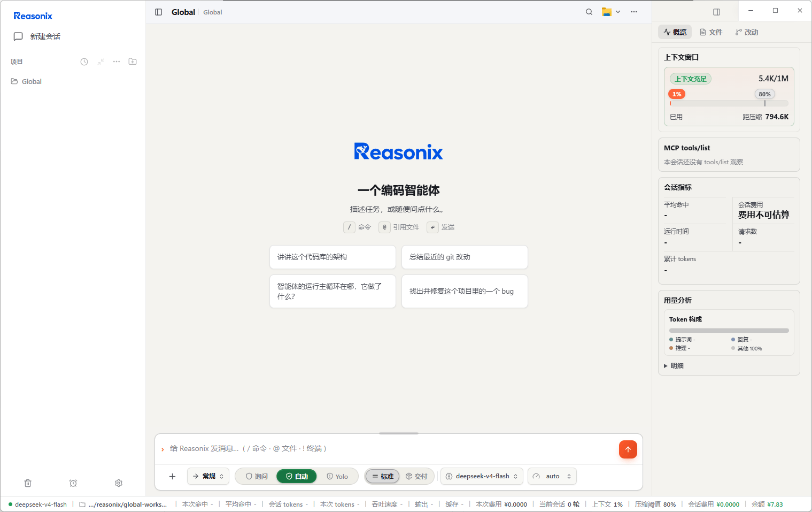The image size is (812, 512).
Task: Click the 1% used context badge
Action: (x=677, y=94)
